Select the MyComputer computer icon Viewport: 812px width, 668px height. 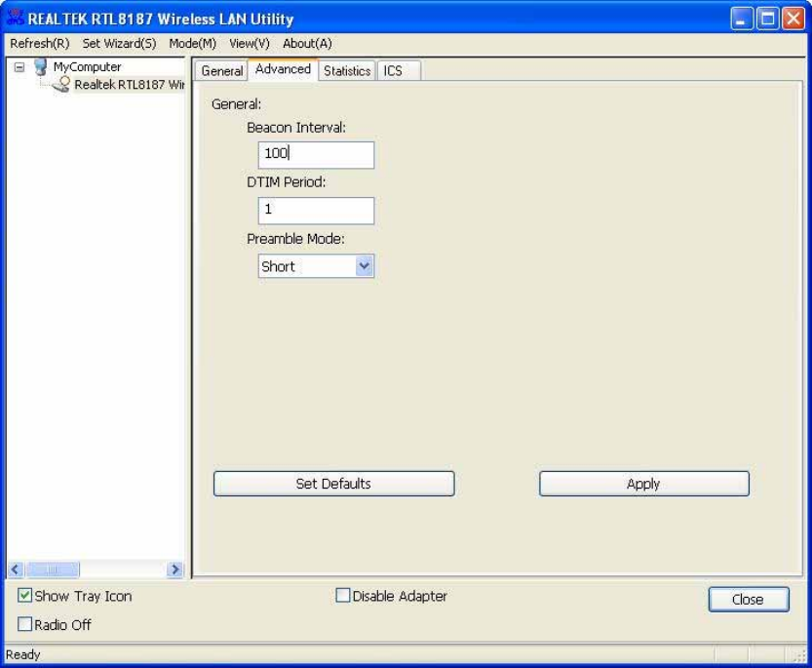(x=40, y=67)
